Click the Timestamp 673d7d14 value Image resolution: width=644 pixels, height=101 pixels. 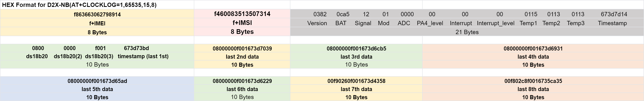pos(614,14)
